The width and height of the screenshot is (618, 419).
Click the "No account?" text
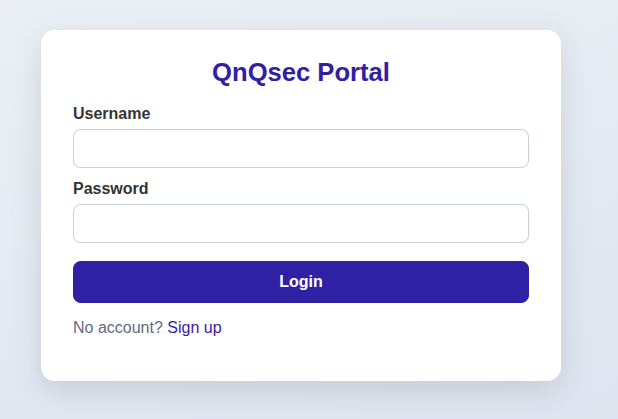tap(117, 327)
